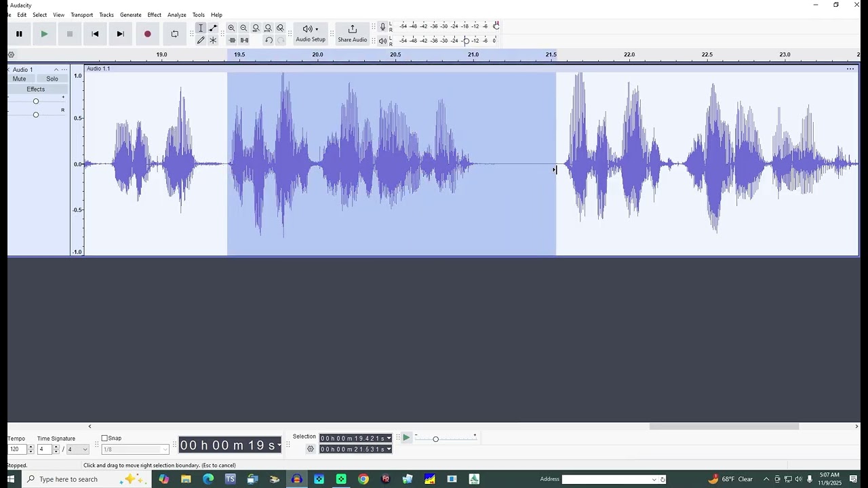The height and width of the screenshot is (488, 868).
Task: Click the record meter microphone icon
Action: [382, 26]
